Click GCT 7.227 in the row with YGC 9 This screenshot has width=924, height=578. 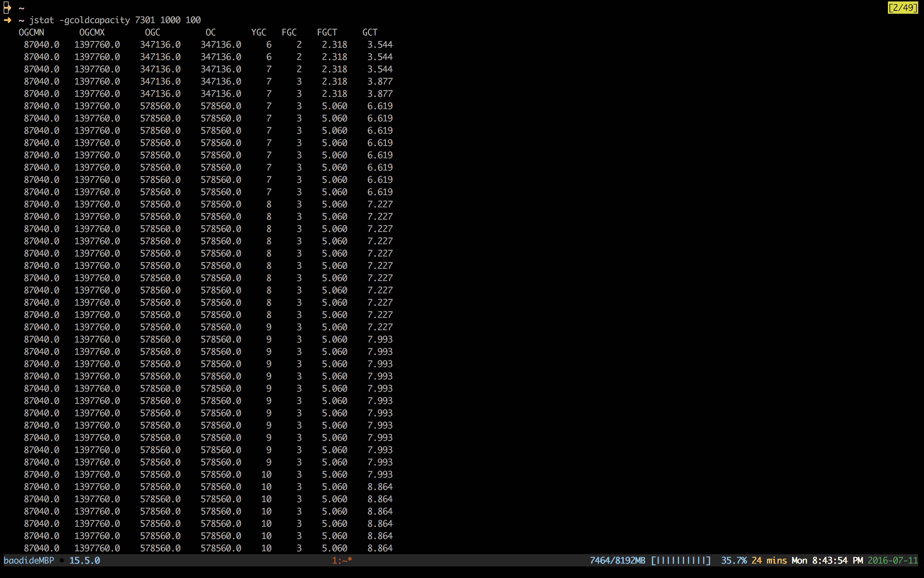click(x=380, y=327)
